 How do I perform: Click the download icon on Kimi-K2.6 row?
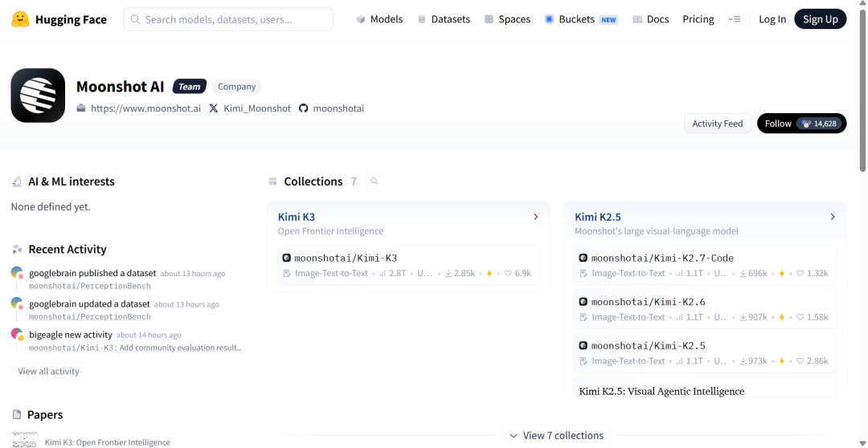tap(743, 317)
